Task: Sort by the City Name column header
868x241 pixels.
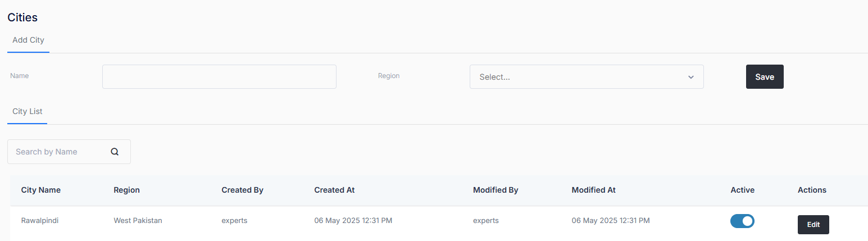Action: point(41,190)
